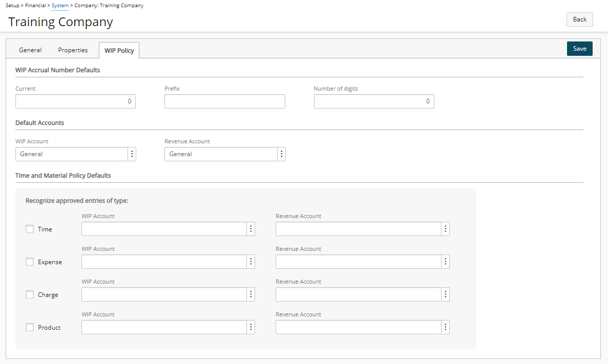608x364 pixels.
Task: Tick the Charge entries checkbox
Action: tap(30, 294)
